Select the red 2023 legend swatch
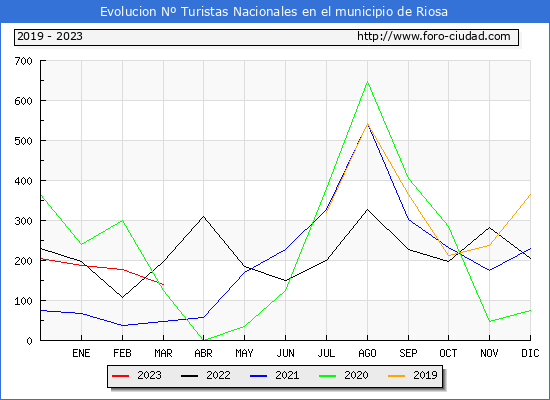This screenshot has height=400, width=550. coord(120,376)
